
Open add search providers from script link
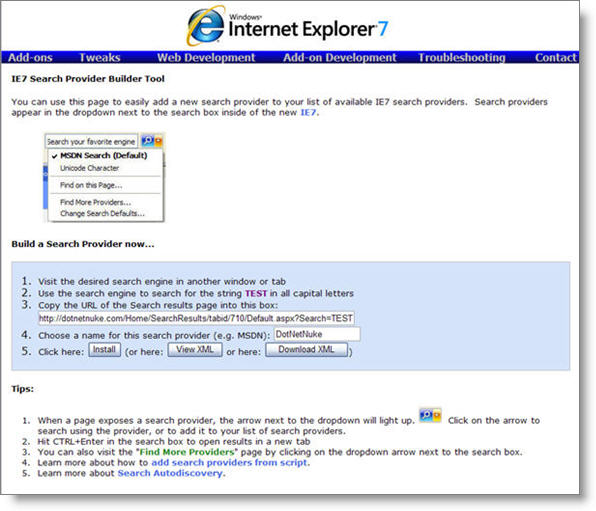(x=229, y=463)
